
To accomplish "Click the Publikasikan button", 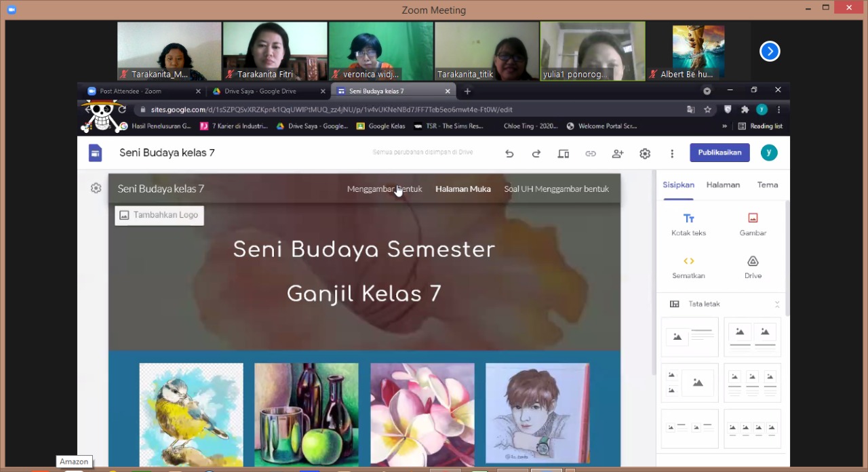I will pos(719,153).
